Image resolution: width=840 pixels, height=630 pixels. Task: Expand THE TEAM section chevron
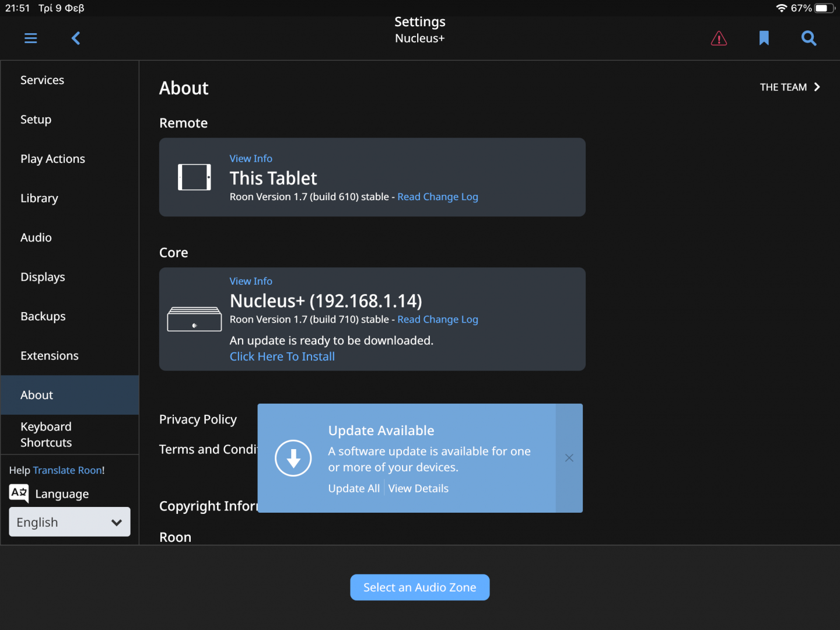[x=817, y=87]
